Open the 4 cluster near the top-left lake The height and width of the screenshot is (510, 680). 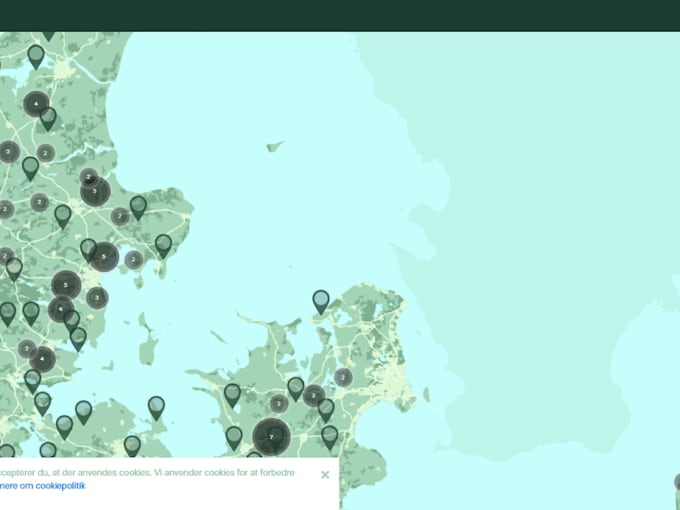[36, 104]
